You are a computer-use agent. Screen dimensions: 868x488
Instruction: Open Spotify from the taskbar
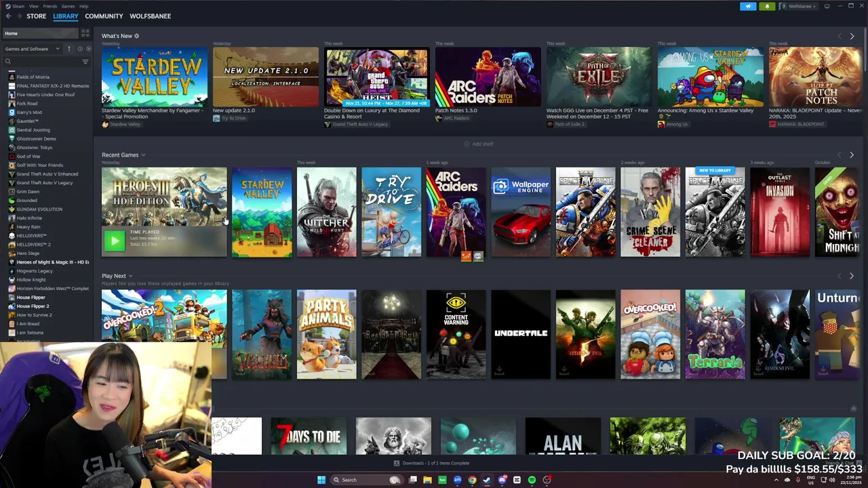point(532,480)
